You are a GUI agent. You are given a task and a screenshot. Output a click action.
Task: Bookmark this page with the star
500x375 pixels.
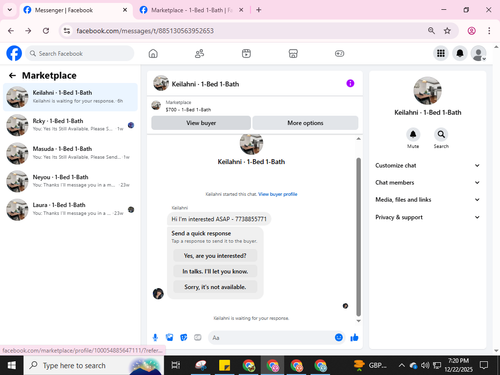[x=447, y=31]
